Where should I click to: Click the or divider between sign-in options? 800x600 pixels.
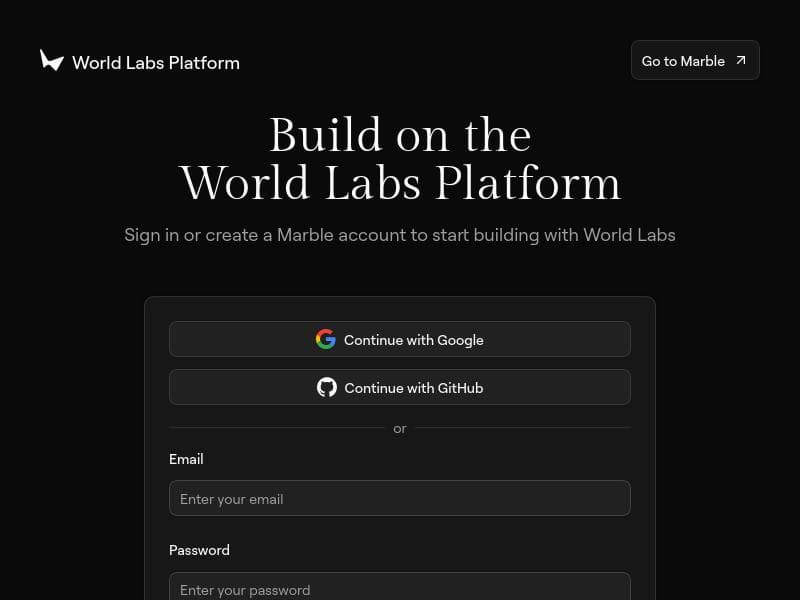tap(400, 428)
